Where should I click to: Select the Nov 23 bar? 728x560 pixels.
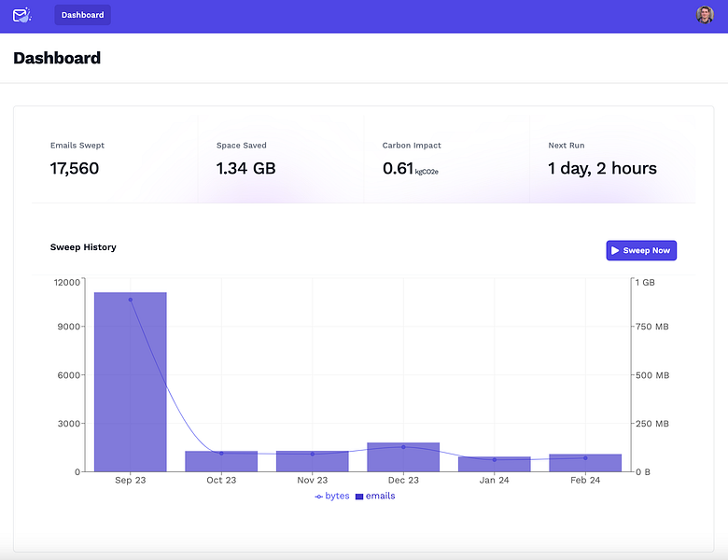313,461
